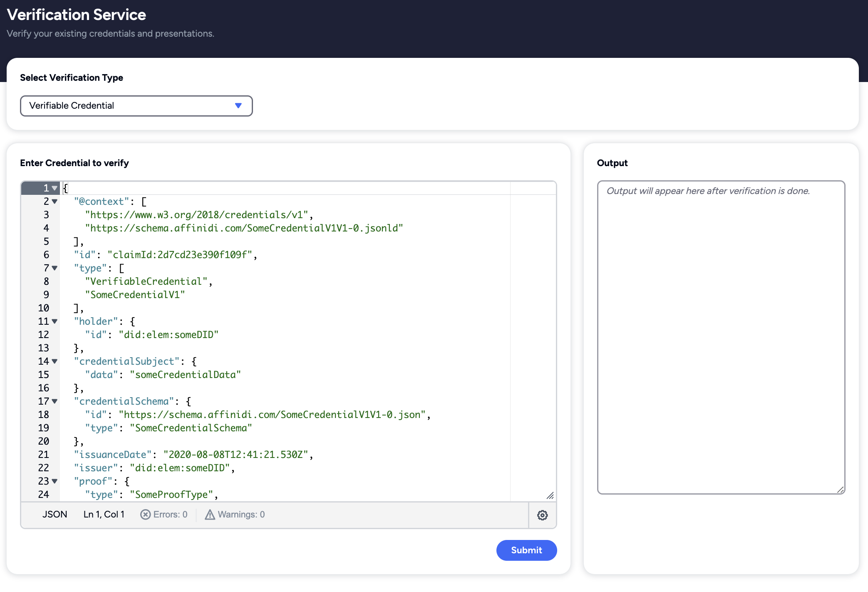Click the Select Verification Type label

(x=72, y=78)
